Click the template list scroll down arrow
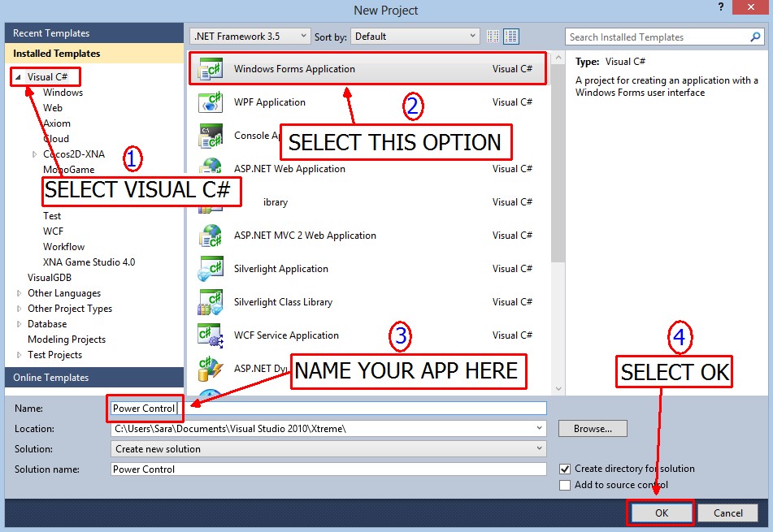This screenshot has width=773, height=532. pyautogui.click(x=558, y=389)
